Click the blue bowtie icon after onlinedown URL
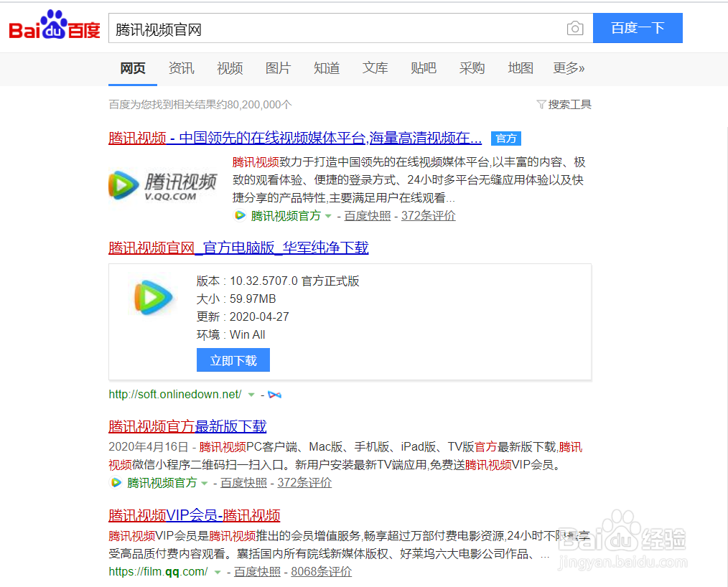 (x=274, y=395)
